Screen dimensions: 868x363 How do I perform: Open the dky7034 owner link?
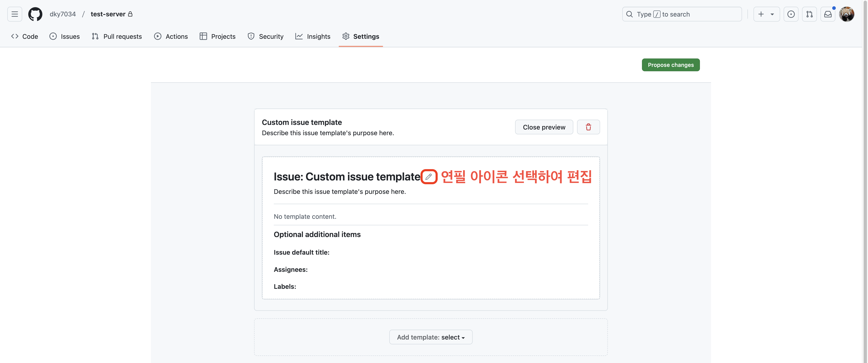coord(63,14)
